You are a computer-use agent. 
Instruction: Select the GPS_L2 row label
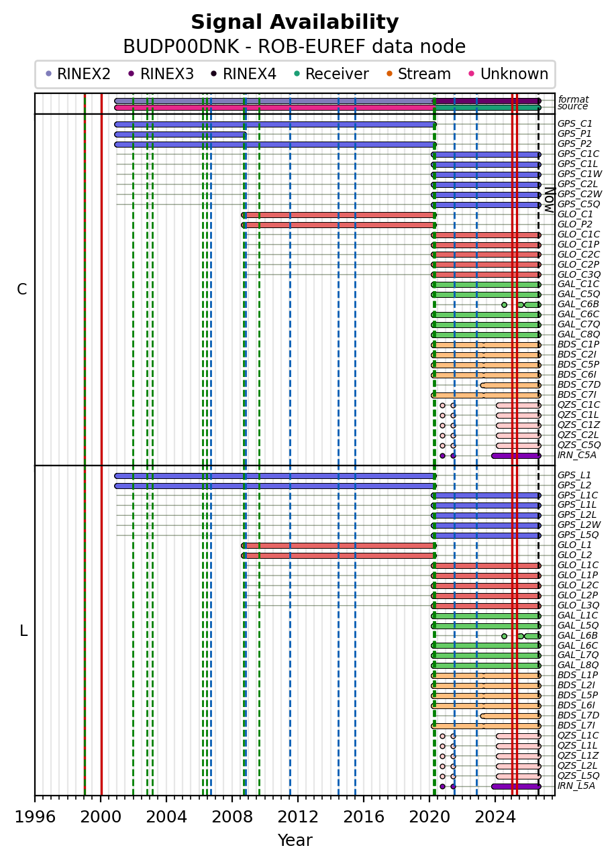point(574,485)
